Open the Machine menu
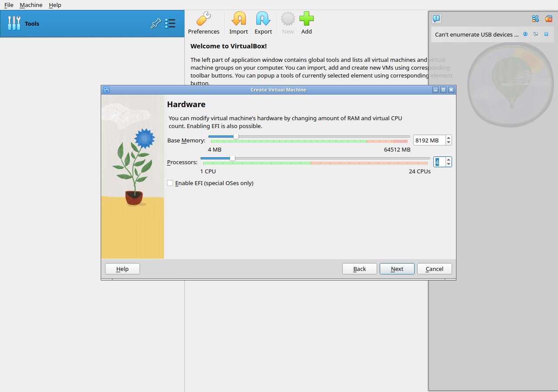 (x=31, y=5)
